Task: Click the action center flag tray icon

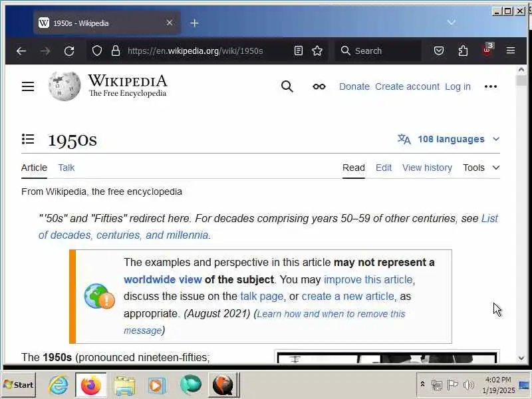Action: pyautogui.click(x=452, y=385)
